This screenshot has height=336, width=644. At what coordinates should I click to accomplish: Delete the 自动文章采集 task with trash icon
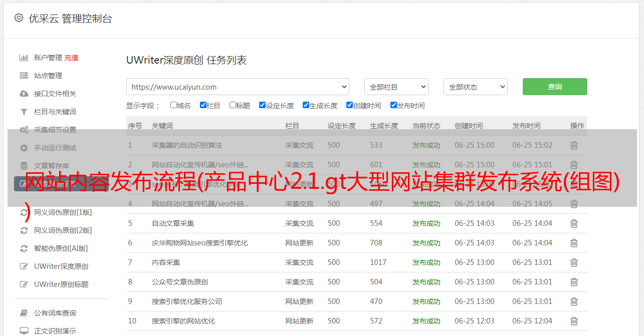pyautogui.click(x=574, y=223)
